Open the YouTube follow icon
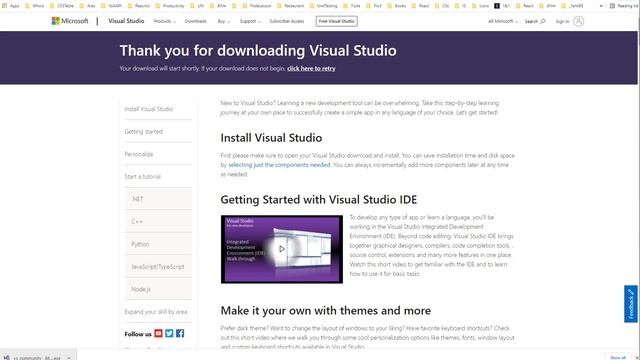 158,333
